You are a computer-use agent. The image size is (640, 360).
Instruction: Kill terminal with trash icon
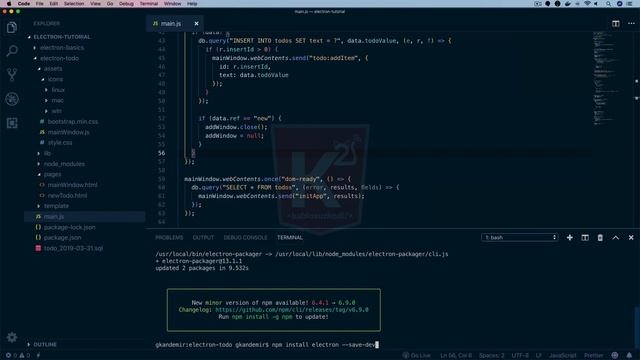pos(600,238)
